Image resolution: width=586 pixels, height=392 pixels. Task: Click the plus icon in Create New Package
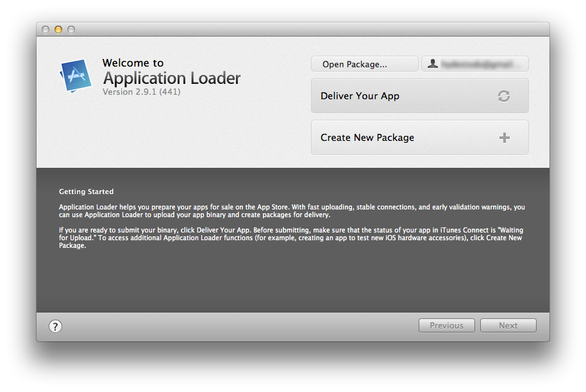pyautogui.click(x=504, y=138)
